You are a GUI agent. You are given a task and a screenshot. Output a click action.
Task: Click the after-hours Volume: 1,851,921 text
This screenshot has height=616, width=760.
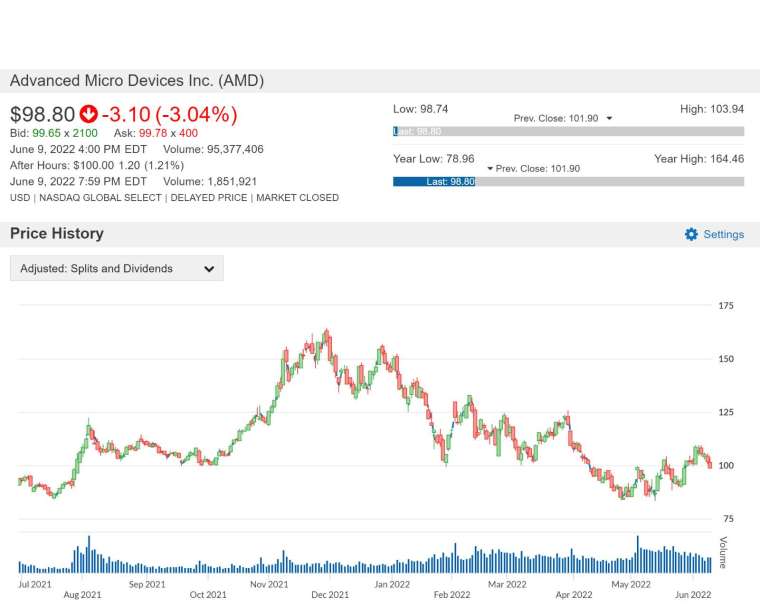pyautogui.click(x=210, y=181)
